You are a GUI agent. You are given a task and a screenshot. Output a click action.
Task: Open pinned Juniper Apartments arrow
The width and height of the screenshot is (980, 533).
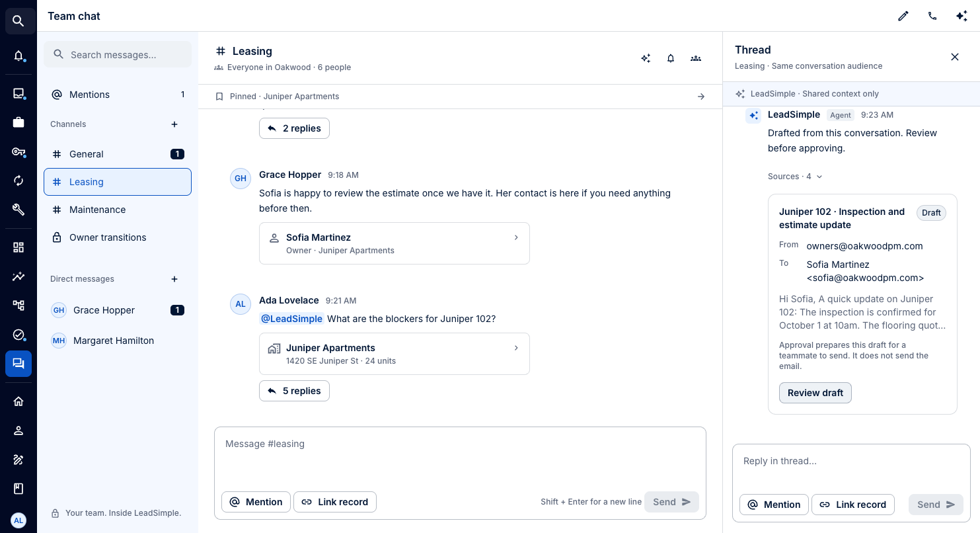(701, 97)
